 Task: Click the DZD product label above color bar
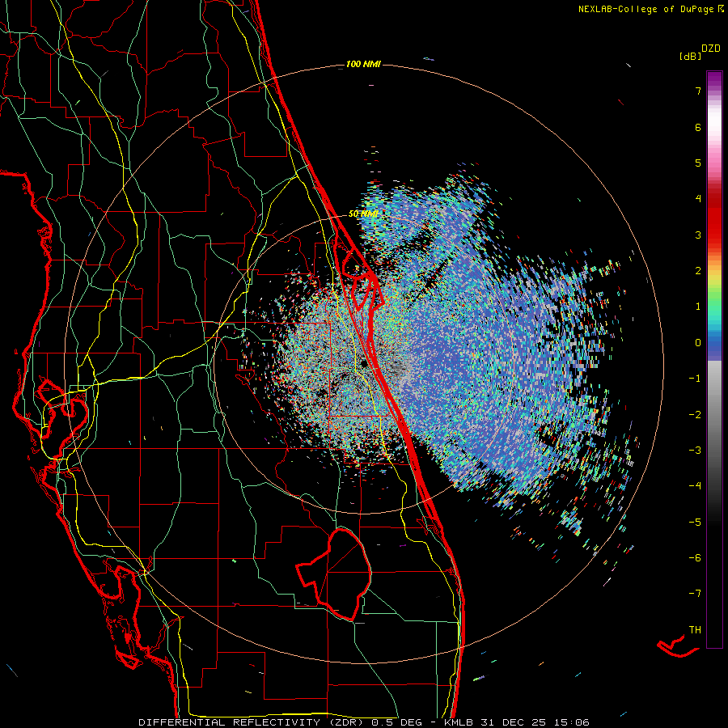(711, 49)
